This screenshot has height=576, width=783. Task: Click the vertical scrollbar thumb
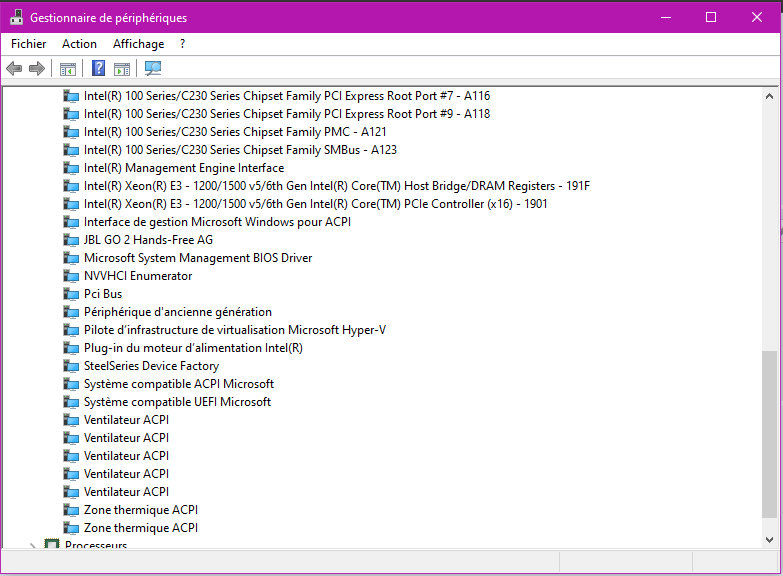769,435
